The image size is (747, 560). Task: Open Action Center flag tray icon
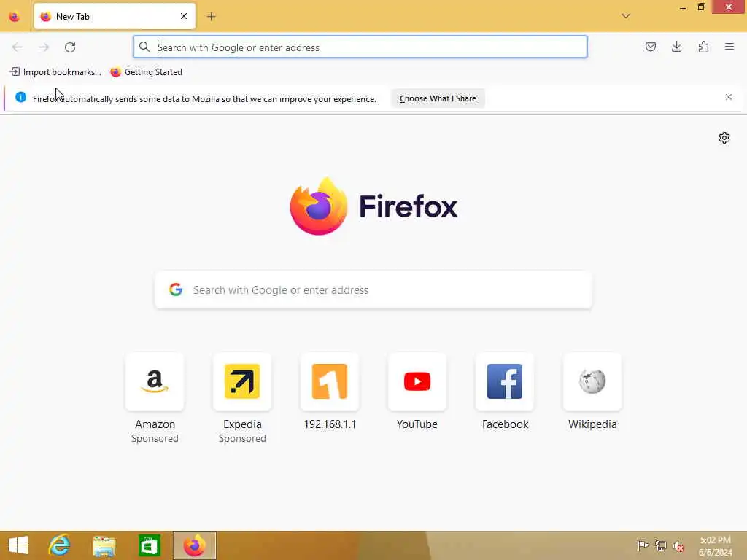(643, 545)
